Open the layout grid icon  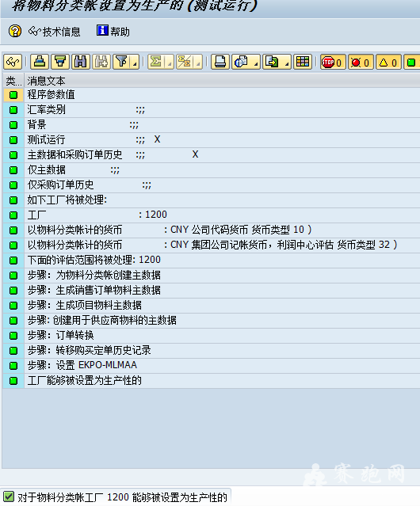pyautogui.click(x=303, y=62)
